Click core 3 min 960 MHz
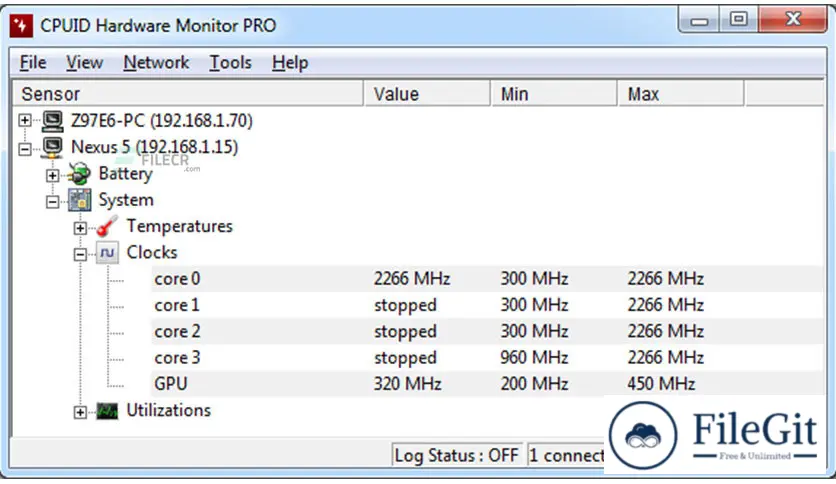Viewport: 836px width, 484px height. [x=534, y=358]
